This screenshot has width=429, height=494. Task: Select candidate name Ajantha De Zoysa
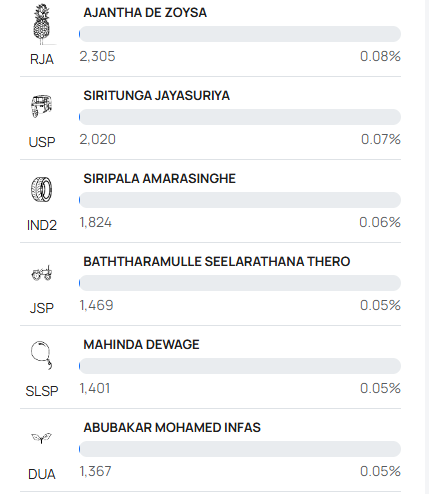click(145, 13)
